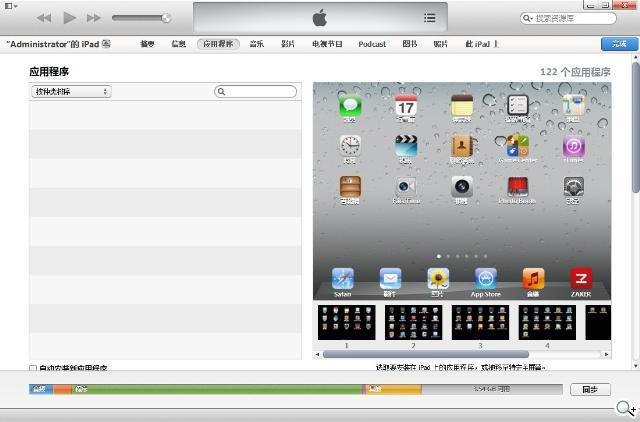Click the fast-forward playback button
Screen dimensions: 640x422
(x=94, y=18)
